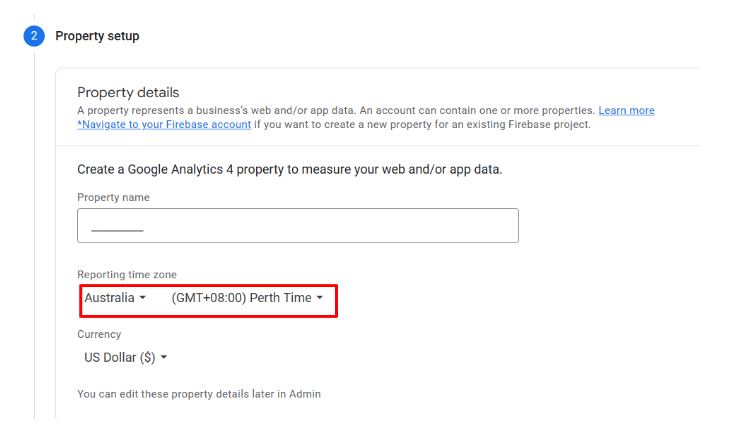Viewport: 736px width, 433px height.
Task: Open the Australia country dropdown
Action: [115, 298]
